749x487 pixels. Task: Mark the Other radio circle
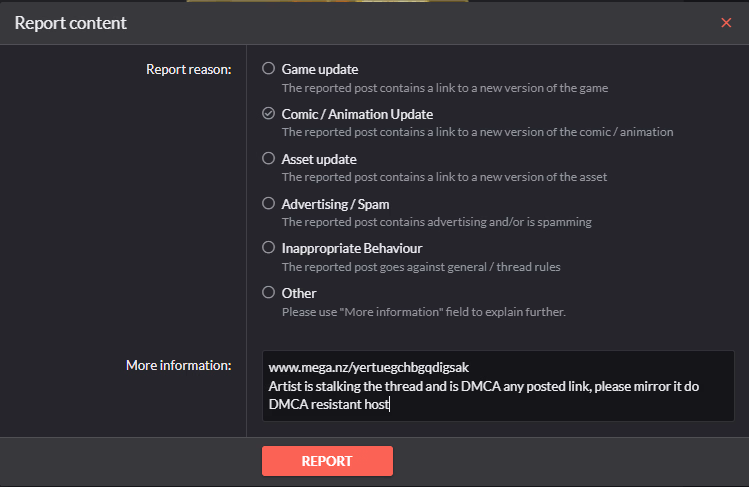point(268,293)
